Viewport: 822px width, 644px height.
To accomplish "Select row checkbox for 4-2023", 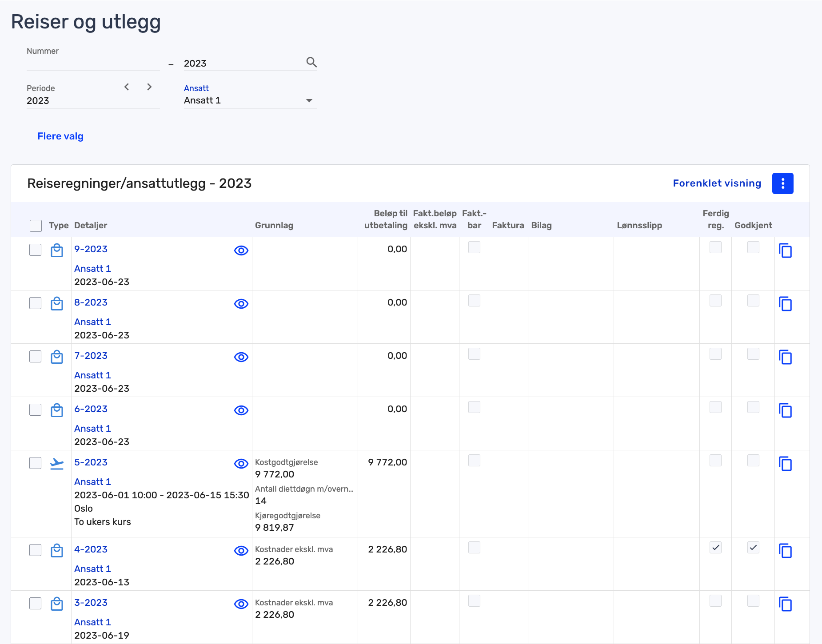I will [x=35, y=550].
